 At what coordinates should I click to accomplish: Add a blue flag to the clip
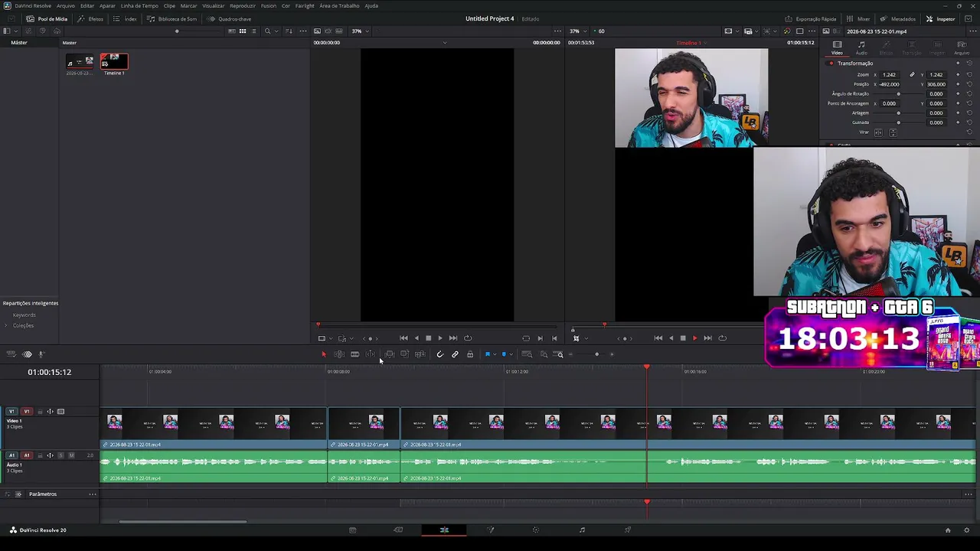tap(487, 354)
